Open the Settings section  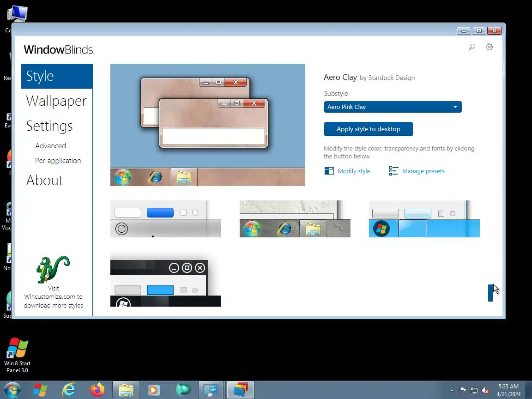pyautogui.click(x=49, y=126)
